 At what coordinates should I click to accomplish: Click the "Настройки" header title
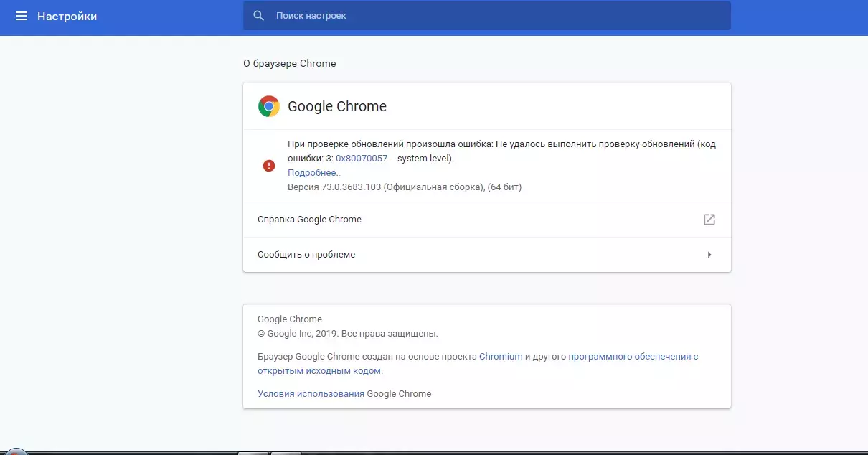click(67, 16)
